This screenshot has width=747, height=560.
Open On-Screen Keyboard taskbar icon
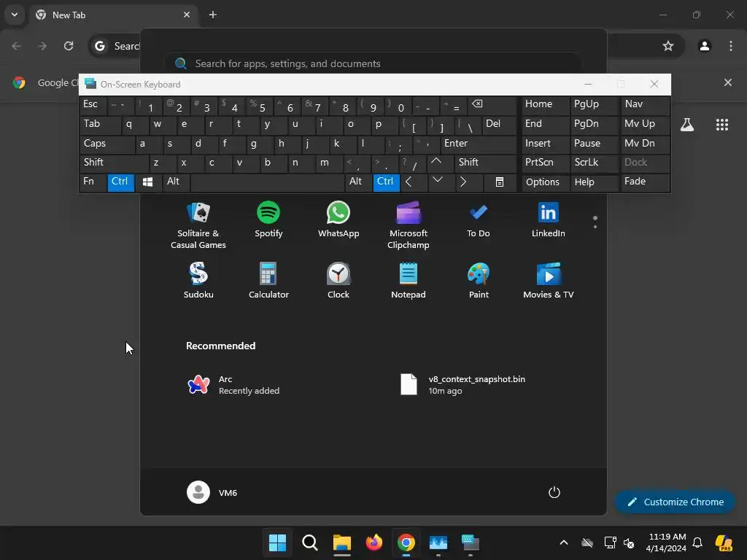coord(470,542)
